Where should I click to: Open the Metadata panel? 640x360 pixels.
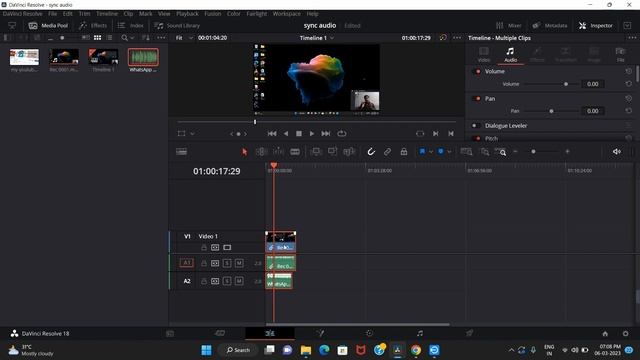[x=550, y=25]
